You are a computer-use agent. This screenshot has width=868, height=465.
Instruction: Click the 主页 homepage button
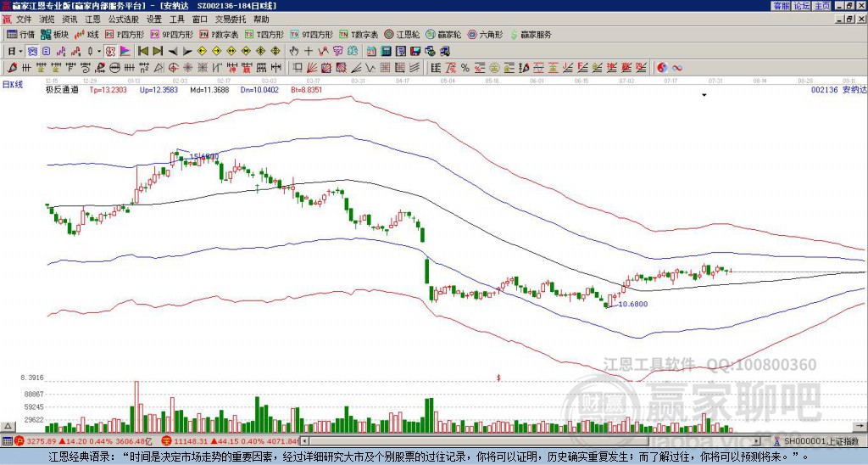click(x=821, y=6)
